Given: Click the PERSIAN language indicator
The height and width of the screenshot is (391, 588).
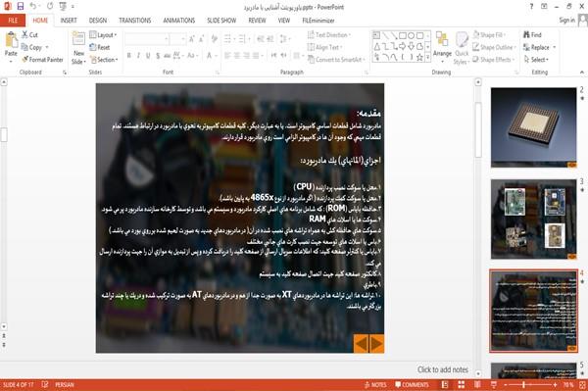Looking at the screenshot, I should [65, 384].
